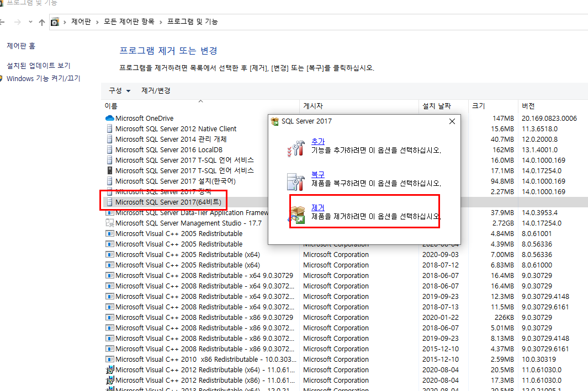The image size is (588, 391).
Task: Sort by the 버전 column header
Action: (553, 106)
